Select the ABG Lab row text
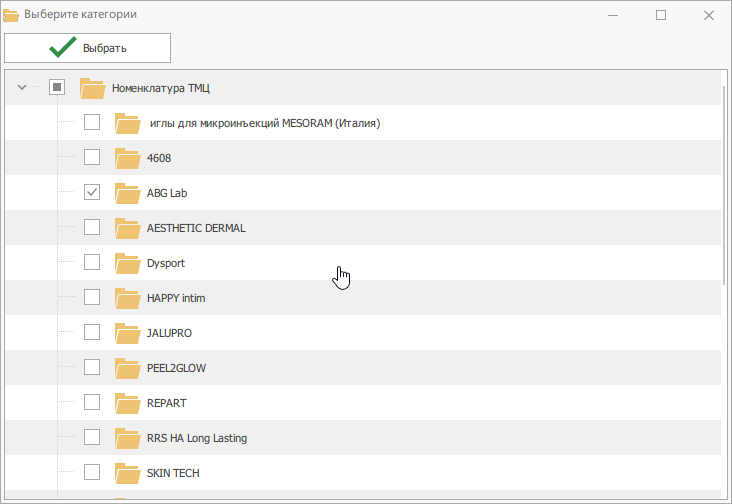The width and height of the screenshot is (732, 504). [167, 193]
